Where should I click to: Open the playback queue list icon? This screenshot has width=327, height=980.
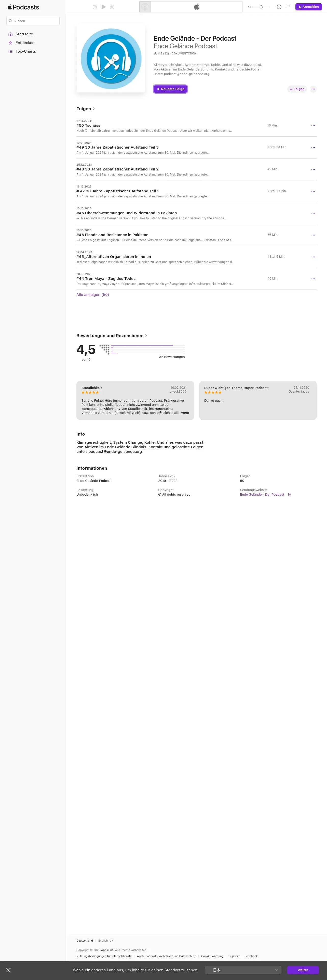(x=288, y=7)
